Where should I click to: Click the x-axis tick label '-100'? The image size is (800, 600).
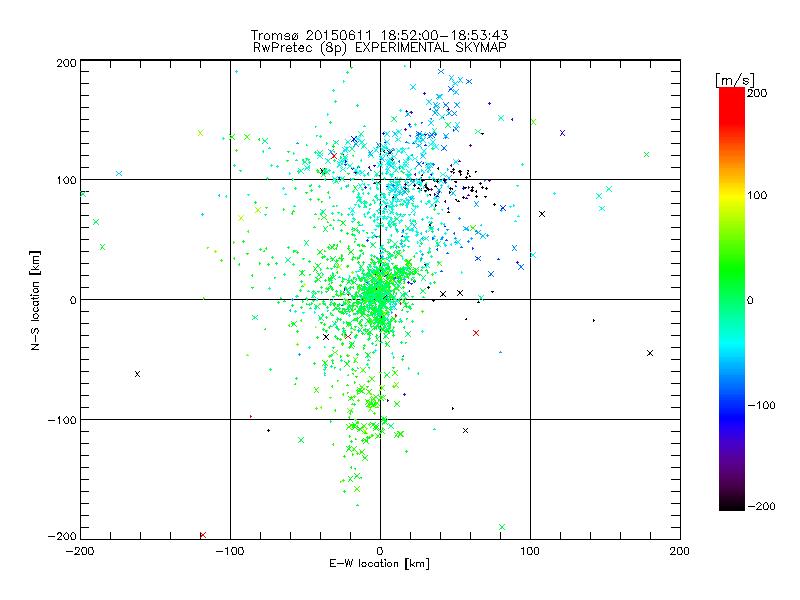point(230,551)
